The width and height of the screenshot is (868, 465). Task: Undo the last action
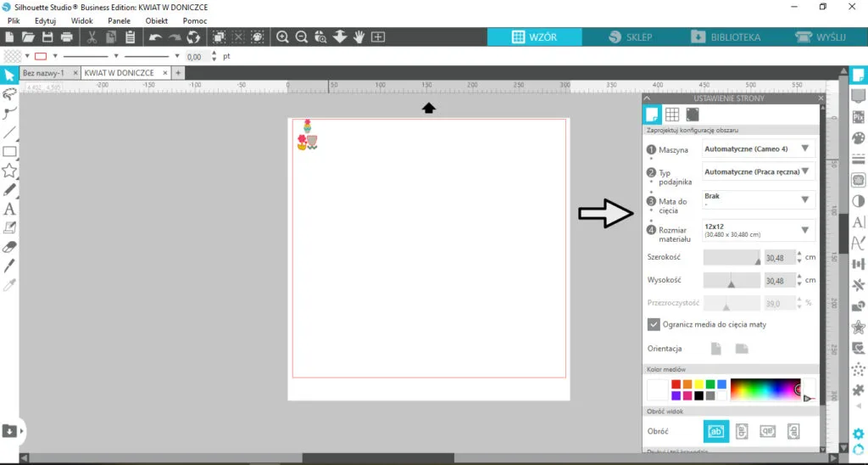[x=156, y=37]
